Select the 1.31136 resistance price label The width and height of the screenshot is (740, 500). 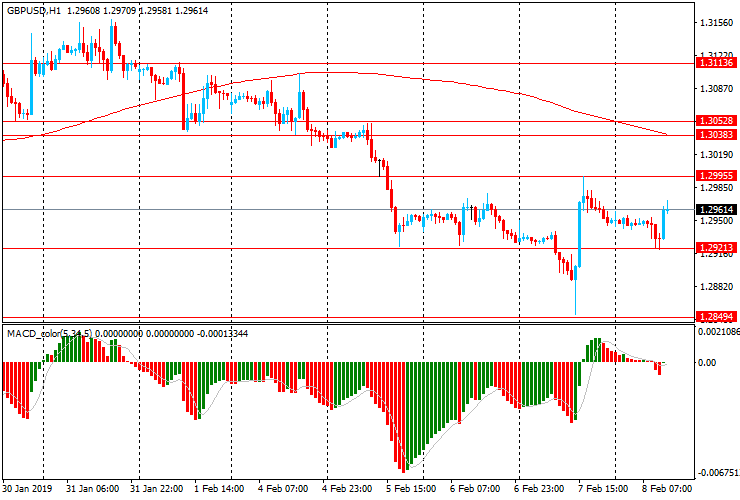(716, 63)
